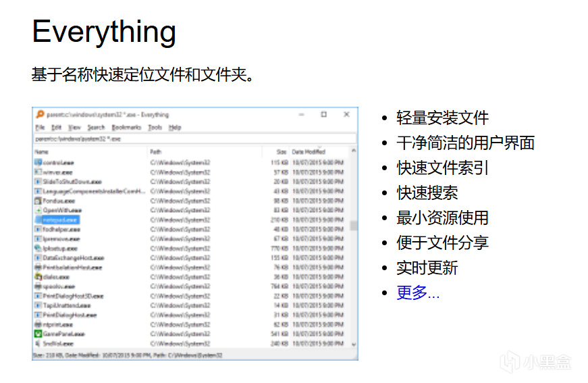Screen dimensions: 588x383
Task: Click the highlighted notepad.exe file icon
Action: coord(38,220)
